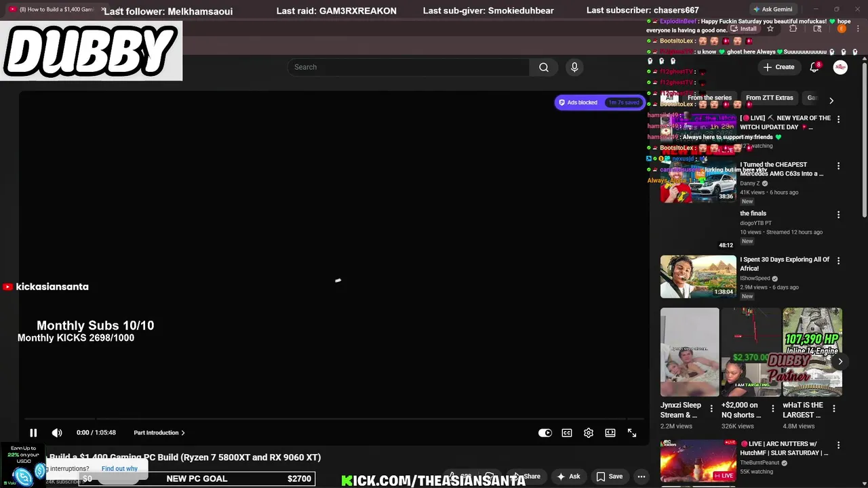Select the From the series chip
868x488 pixels.
709,98
